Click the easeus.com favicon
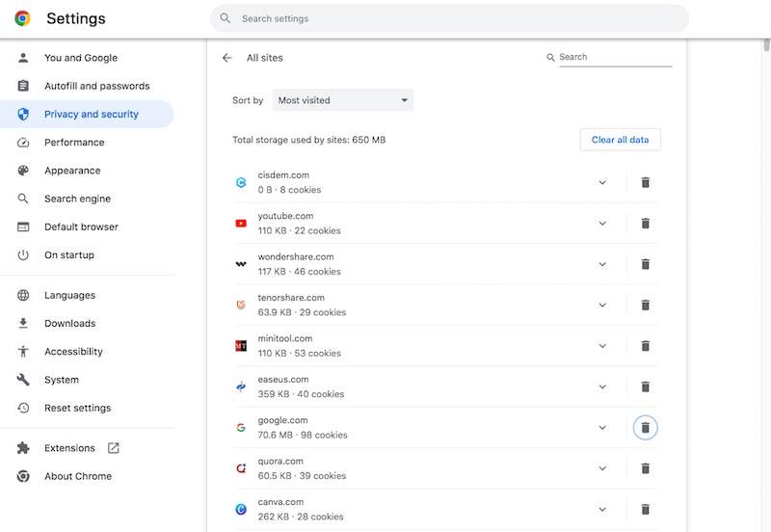The image size is (771, 532). coord(241,387)
